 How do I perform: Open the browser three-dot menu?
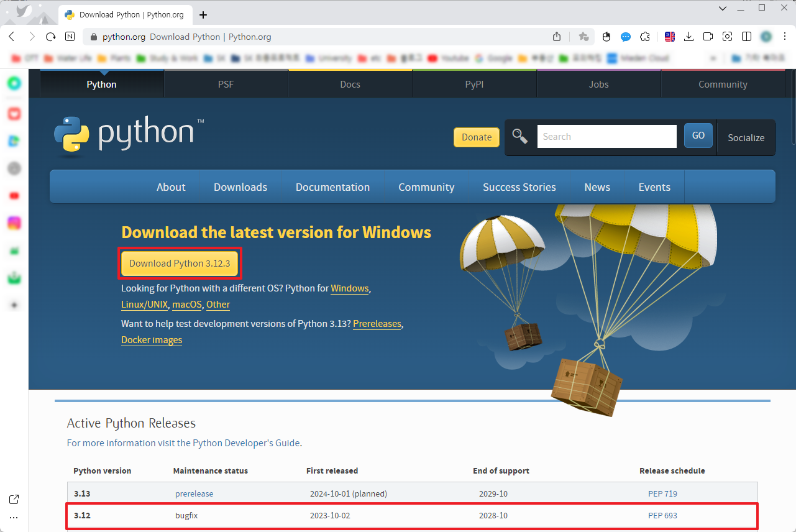coord(784,37)
